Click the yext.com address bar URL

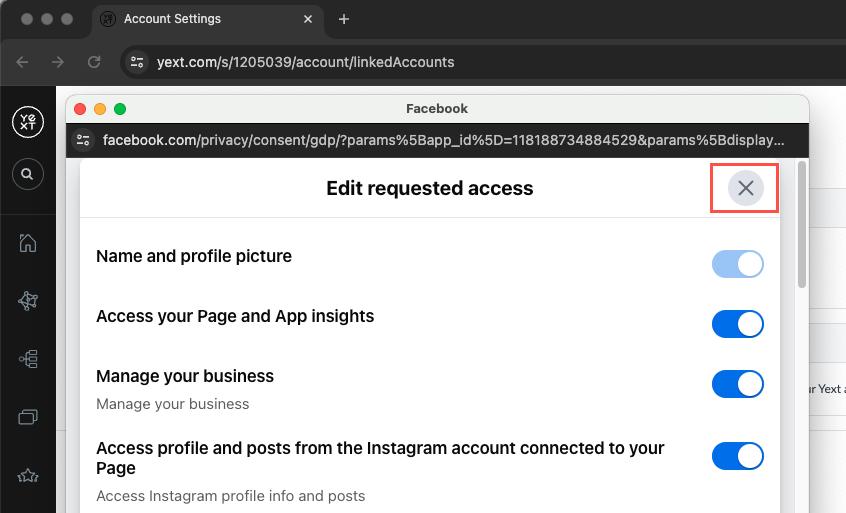tap(305, 62)
